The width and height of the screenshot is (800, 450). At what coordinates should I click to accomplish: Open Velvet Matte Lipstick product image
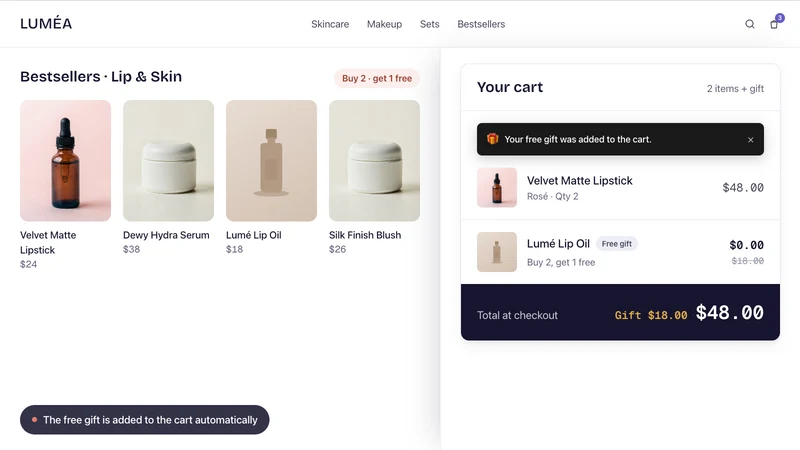(x=65, y=161)
